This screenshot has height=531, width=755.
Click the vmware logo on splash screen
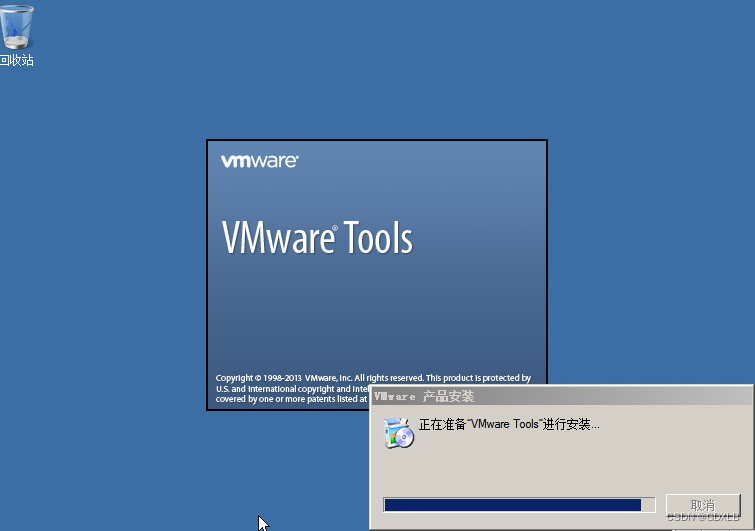tap(260, 161)
